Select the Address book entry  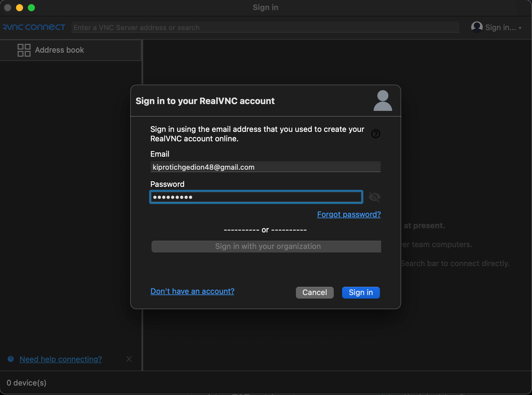coord(59,50)
